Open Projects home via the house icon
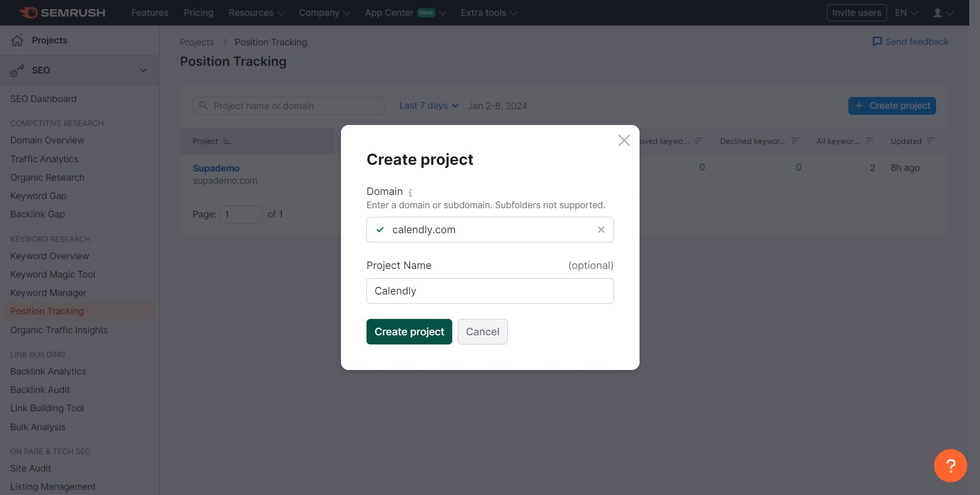This screenshot has width=980, height=495. coord(17,40)
